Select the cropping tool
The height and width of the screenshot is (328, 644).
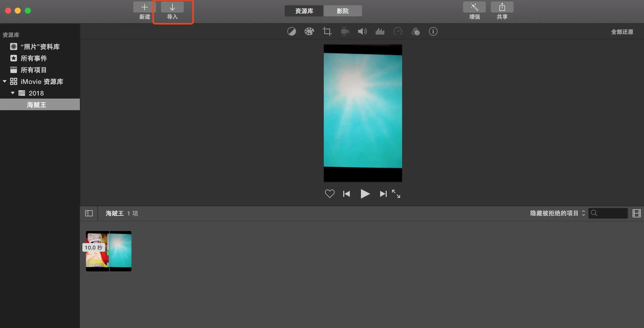click(327, 32)
